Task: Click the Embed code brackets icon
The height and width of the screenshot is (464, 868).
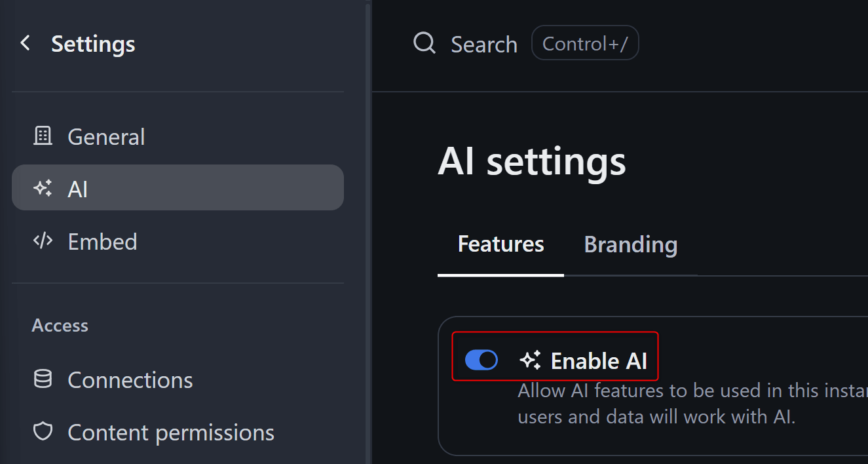Action: (43, 241)
